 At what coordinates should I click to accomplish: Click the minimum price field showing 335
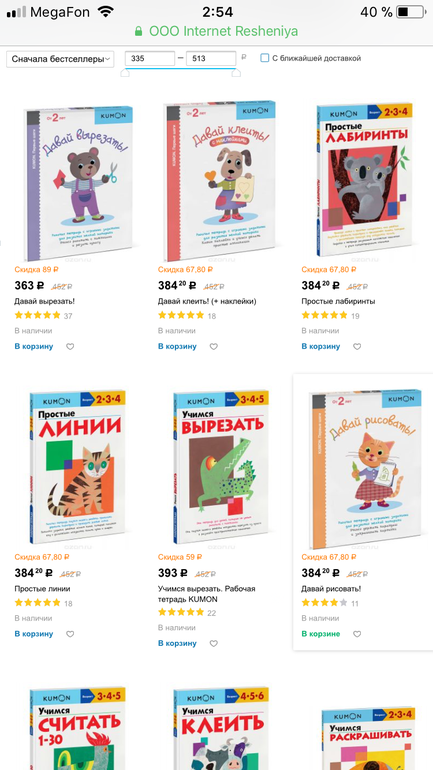tap(150, 58)
